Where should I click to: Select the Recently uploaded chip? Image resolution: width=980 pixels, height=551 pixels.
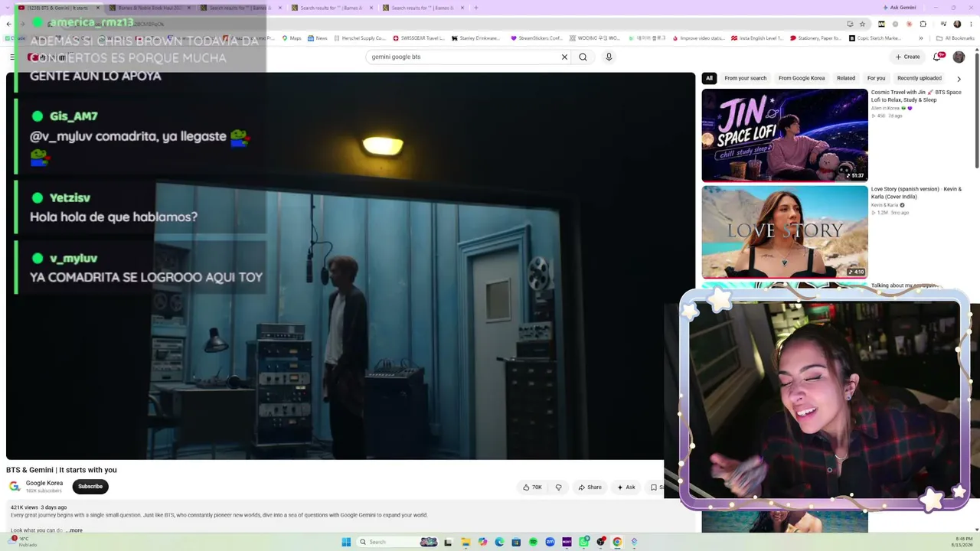(x=919, y=78)
